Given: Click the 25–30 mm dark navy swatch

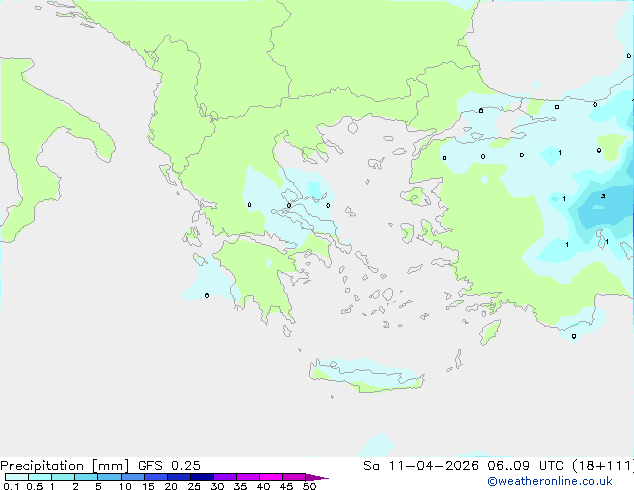Looking at the screenshot, I should tap(202, 477).
